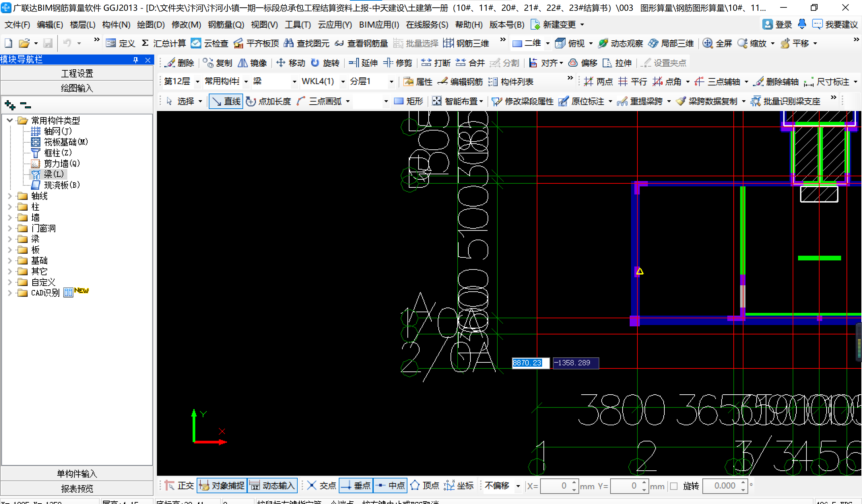This screenshot has width=862, height=504.
Task: Click 查看钢筋量 tool
Action: [x=361, y=43]
